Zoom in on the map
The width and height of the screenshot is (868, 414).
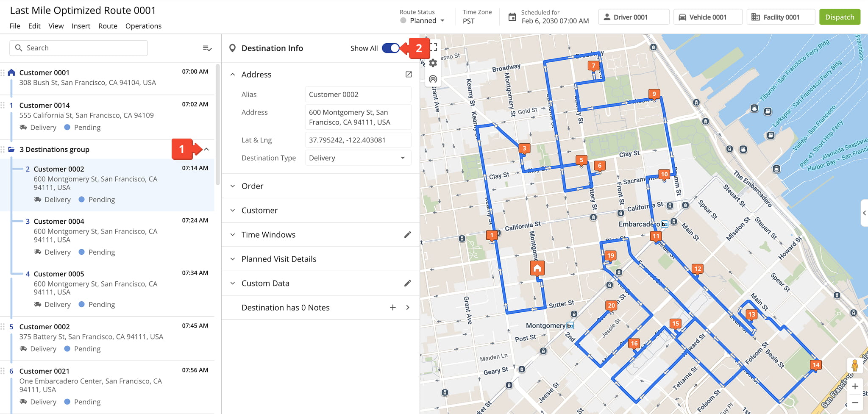coord(855,386)
